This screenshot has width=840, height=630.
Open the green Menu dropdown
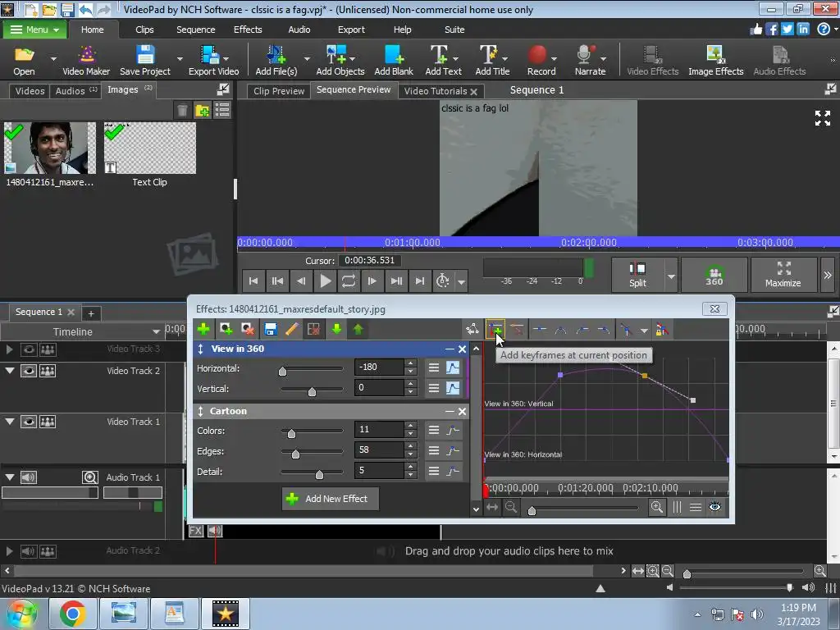click(34, 30)
